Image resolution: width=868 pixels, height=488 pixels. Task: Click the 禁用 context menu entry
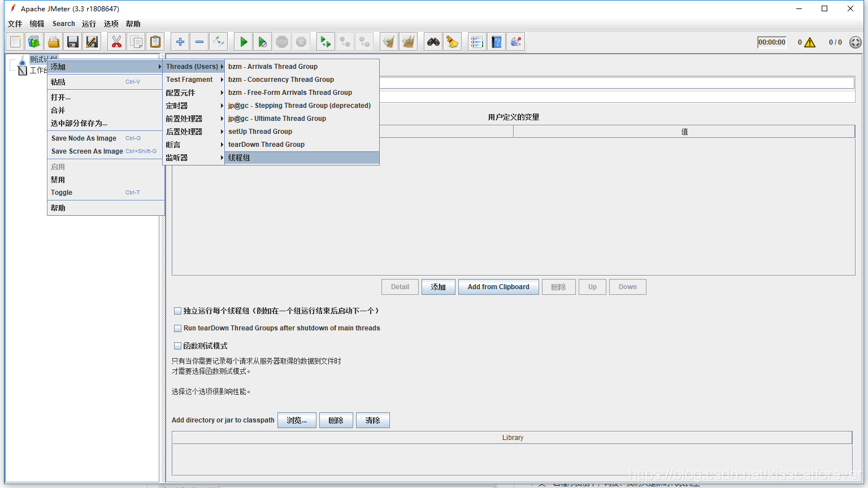pos(106,180)
